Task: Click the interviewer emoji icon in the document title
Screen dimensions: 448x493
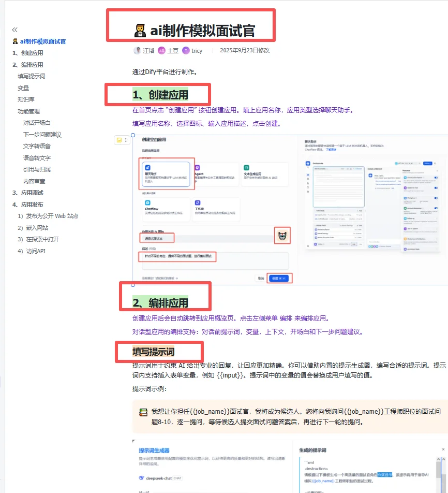Action: pos(140,31)
